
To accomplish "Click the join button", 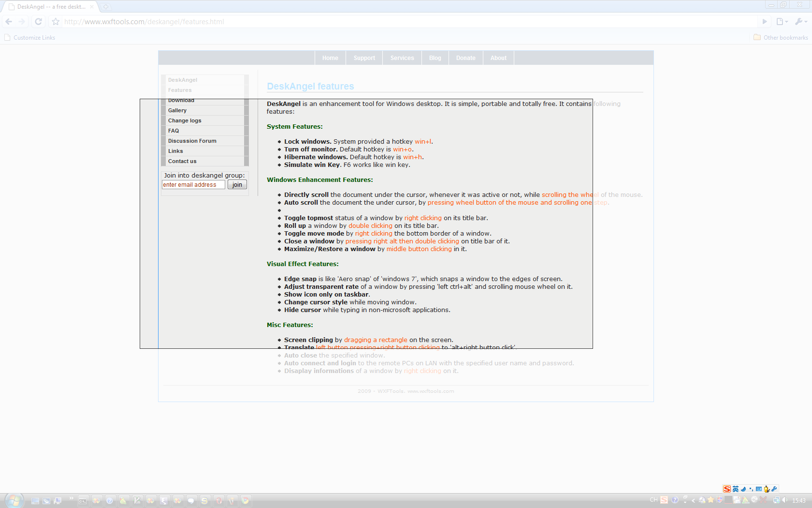I will 237,185.
